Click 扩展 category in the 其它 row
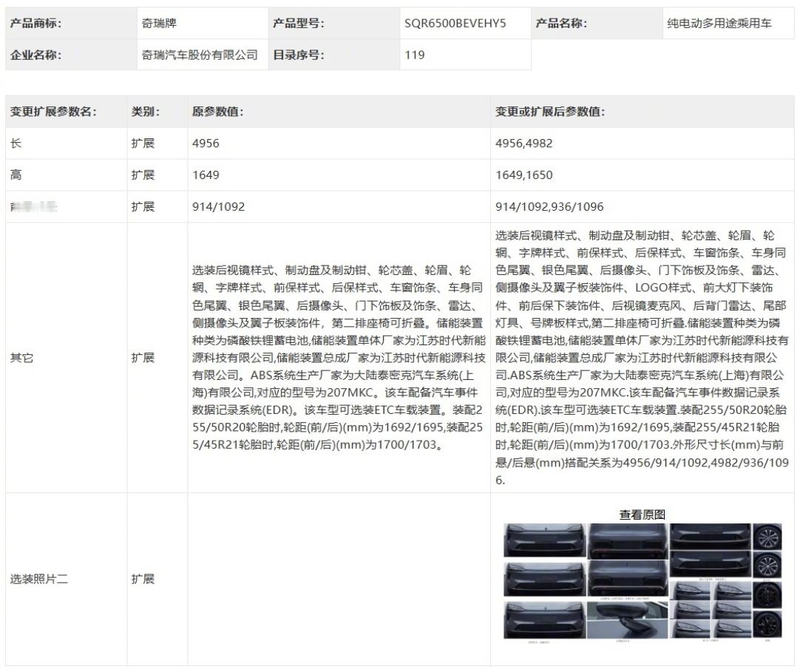The height and width of the screenshot is (672, 800). click(143, 358)
